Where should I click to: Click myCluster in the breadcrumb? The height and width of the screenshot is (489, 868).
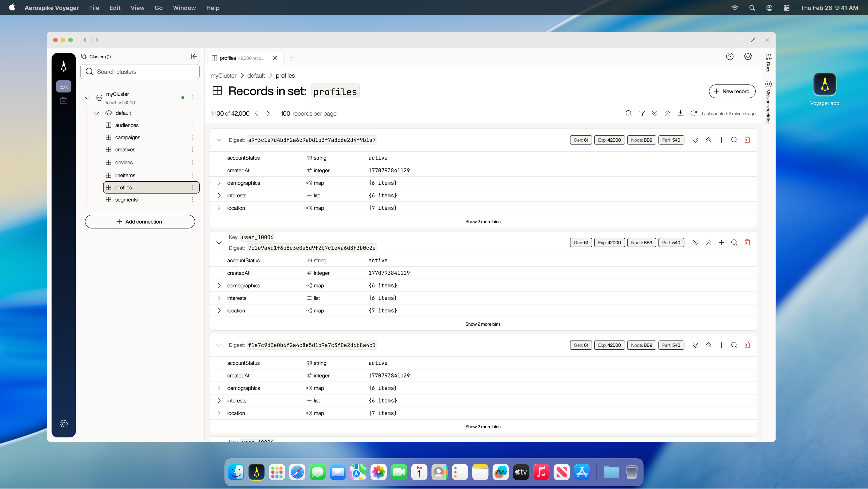223,76
